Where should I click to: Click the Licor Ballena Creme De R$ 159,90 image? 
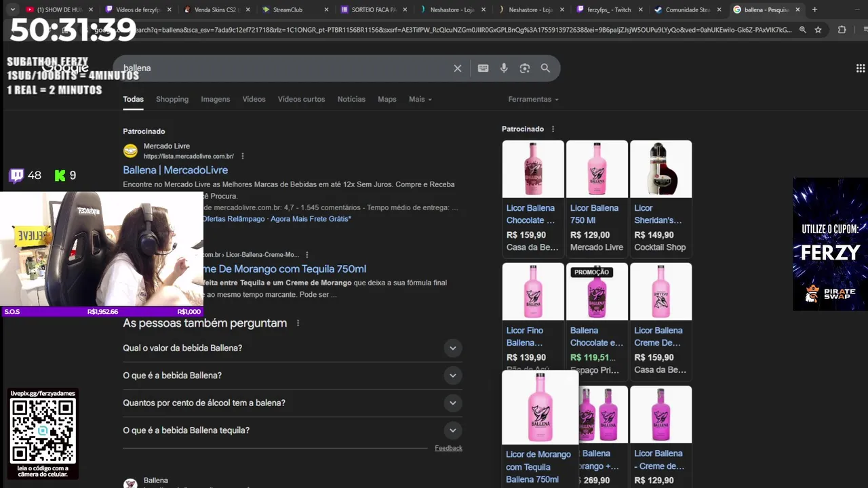click(660, 292)
